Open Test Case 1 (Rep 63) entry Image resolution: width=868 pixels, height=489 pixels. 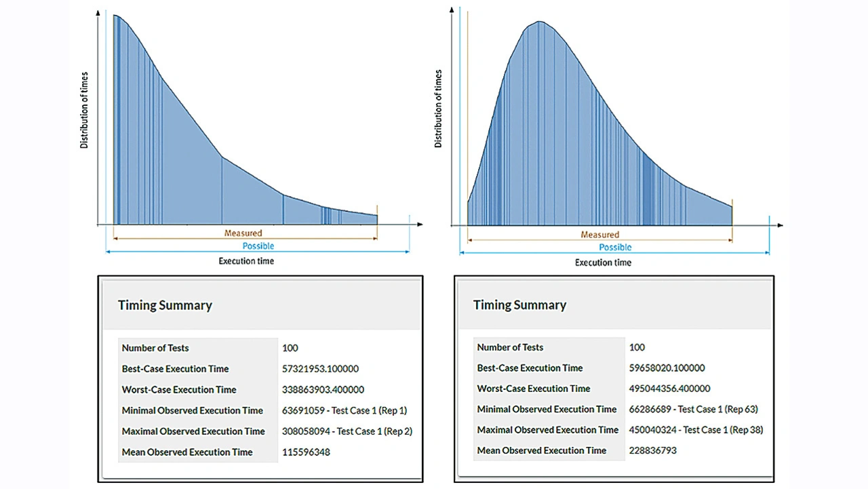(x=717, y=409)
